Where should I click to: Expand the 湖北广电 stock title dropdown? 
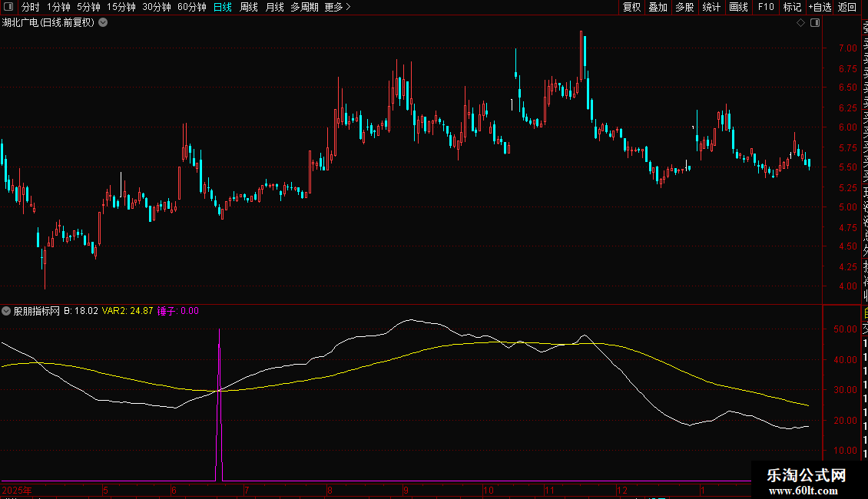click(x=103, y=23)
